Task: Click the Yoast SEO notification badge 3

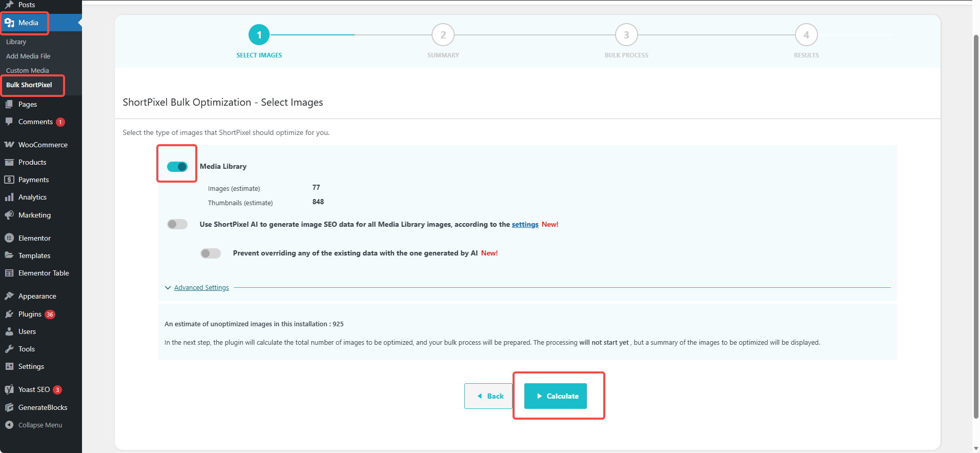Action: [57, 390]
